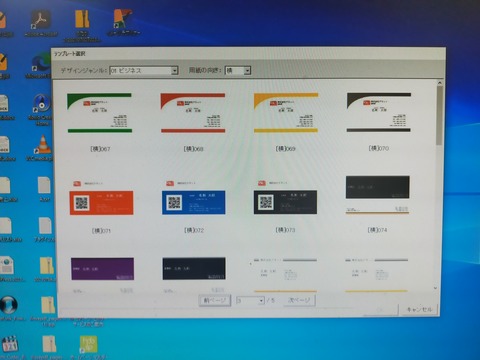
Task: Open the round blue download-arrow app icon
Action: pos(9,305)
